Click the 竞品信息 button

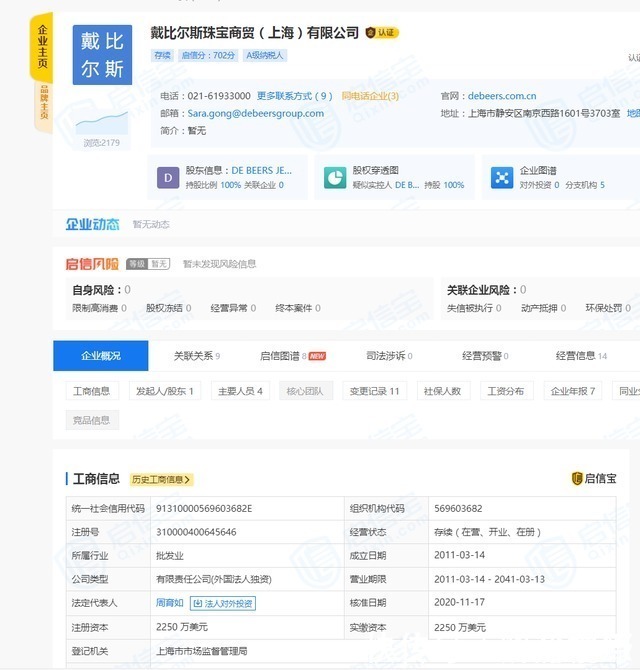coord(92,420)
